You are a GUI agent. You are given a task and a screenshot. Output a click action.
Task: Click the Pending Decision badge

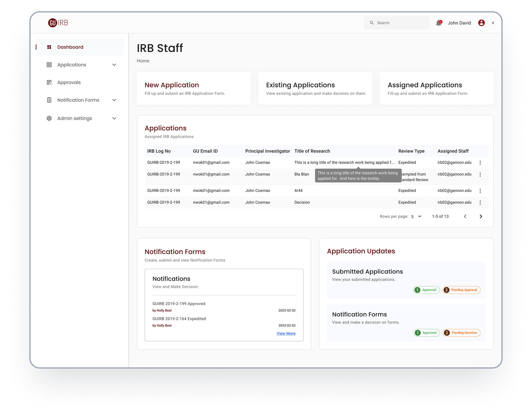[x=462, y=333]
